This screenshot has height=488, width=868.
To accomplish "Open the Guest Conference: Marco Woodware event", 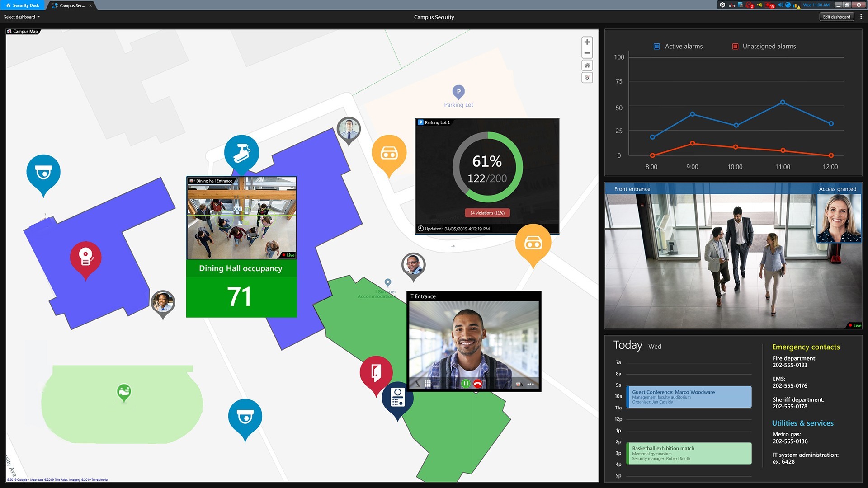I will 689,397.
